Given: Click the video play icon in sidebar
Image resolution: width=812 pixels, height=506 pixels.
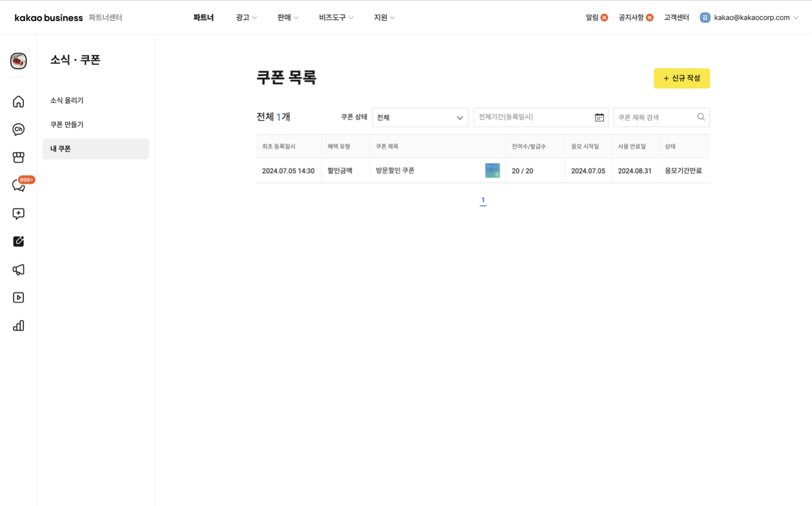Looking at the screenshot, I should point(19,298).
